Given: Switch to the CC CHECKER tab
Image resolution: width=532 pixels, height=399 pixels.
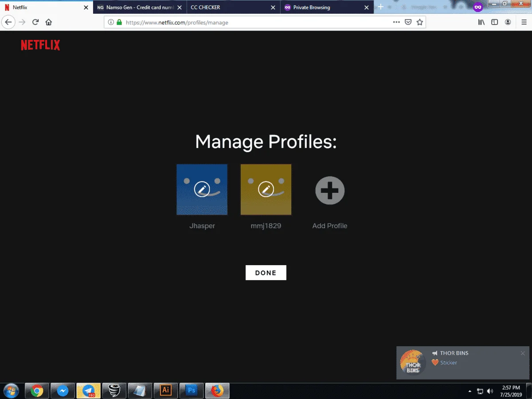Looking at the screenshot, I should point(233,8).
